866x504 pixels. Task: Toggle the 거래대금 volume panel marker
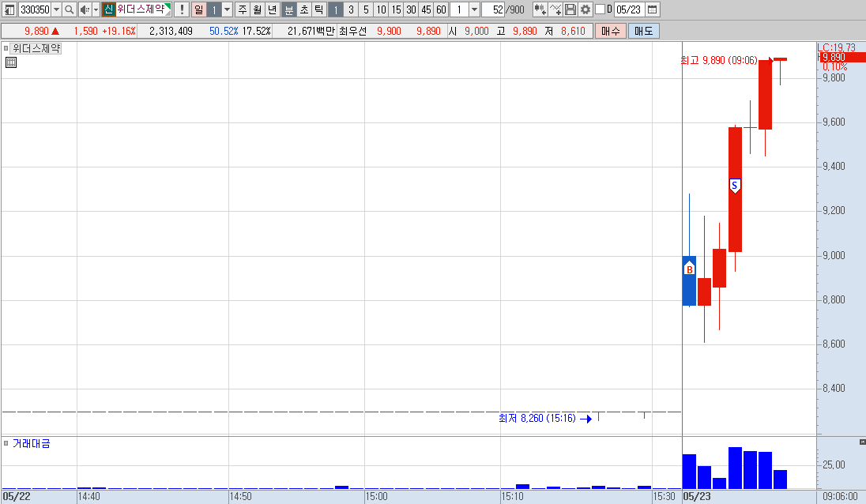6,442
